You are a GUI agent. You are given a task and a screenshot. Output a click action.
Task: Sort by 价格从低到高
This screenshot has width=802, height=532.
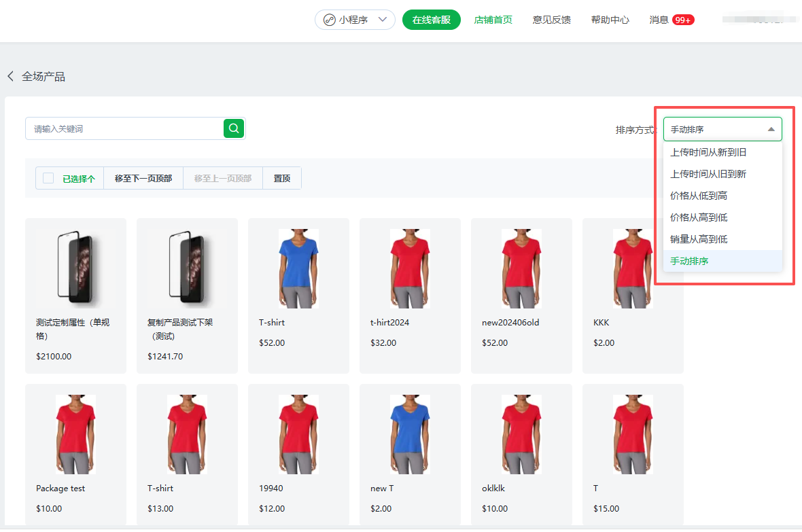[x=699, y=196]
